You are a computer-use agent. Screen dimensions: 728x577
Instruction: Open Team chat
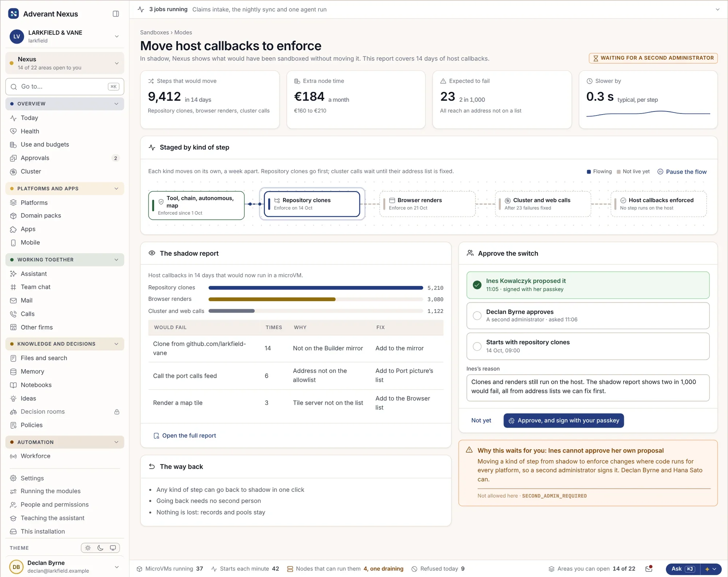tap(65, 287)
